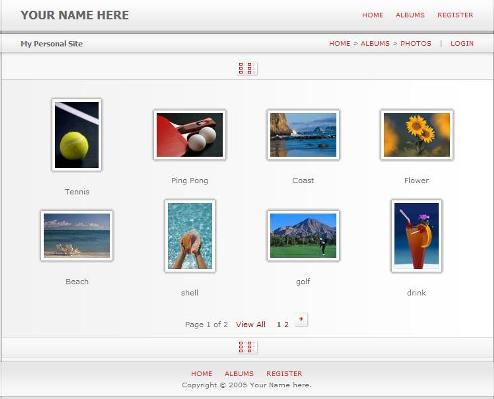Open the Coast photo thumbnail
494x399 pixels.
point(303,135)
